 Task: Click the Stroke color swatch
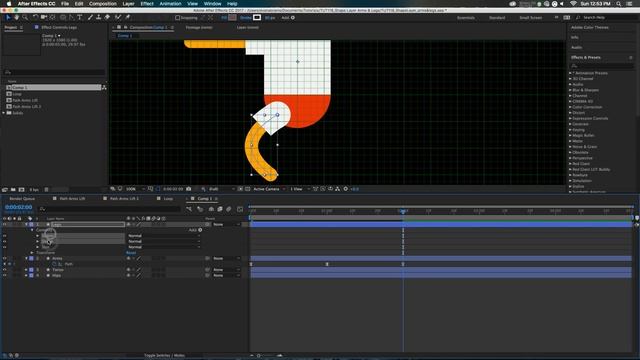click(257, 18)
